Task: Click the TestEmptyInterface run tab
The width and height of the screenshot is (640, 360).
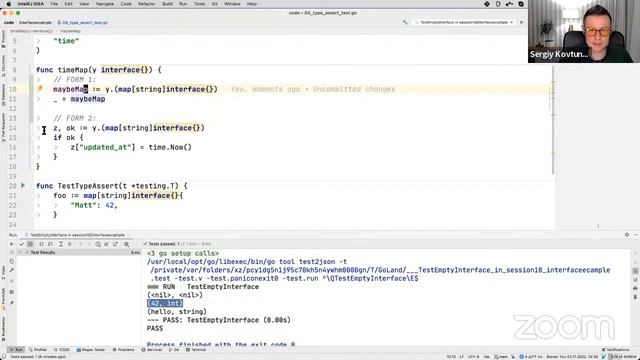Action: pos(78,235)
